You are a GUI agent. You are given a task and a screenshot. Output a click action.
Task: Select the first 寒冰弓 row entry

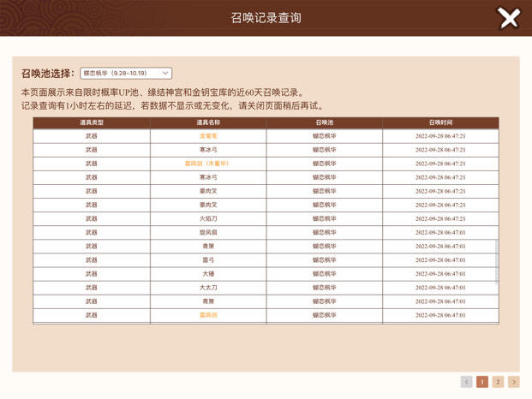tap(208, 150)
